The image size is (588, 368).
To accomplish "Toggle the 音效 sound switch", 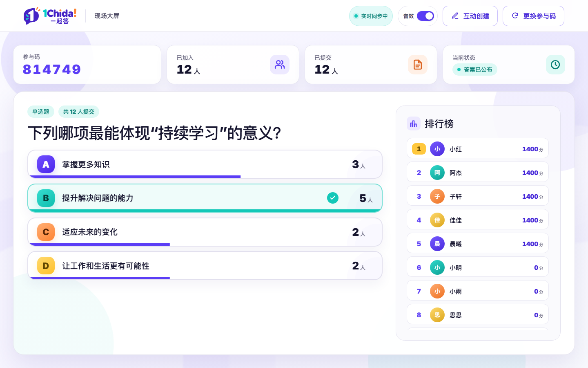I will click(425, 16).
